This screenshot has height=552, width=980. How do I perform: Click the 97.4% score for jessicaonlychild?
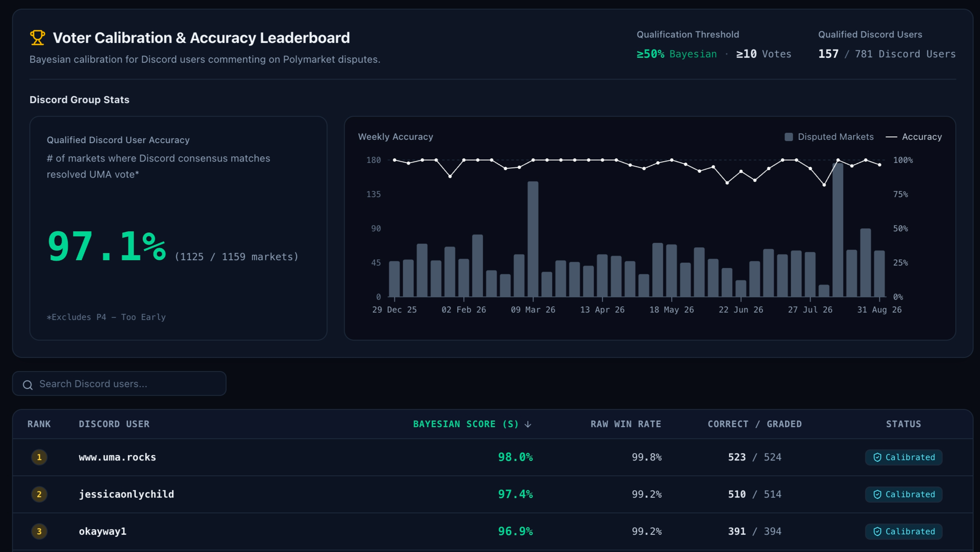pos(515,494)
